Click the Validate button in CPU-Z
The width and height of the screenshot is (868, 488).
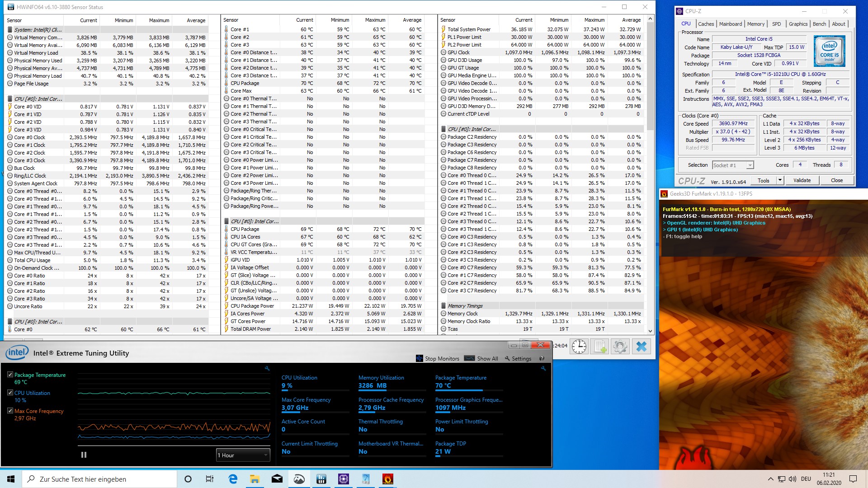(802, 180)
